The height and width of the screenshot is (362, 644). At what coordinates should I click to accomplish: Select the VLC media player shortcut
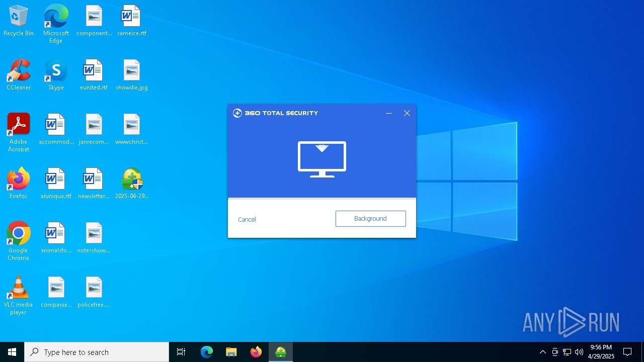(19, 296)
